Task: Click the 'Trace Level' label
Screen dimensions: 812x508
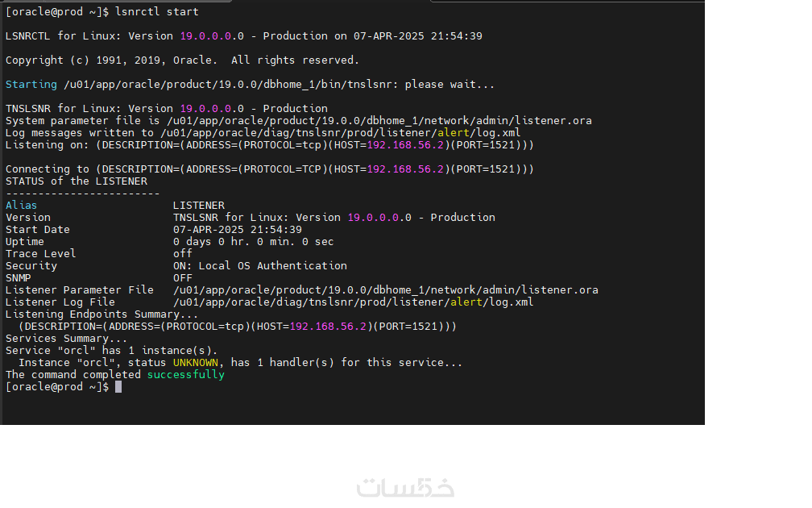Action: tap(40, 254)
